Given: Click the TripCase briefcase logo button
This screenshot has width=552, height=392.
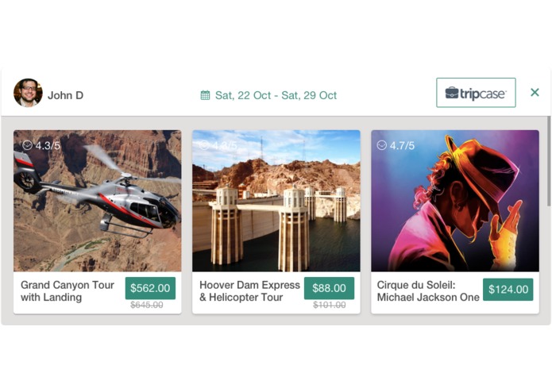Looking at the screenshot, I should [476, 93].
